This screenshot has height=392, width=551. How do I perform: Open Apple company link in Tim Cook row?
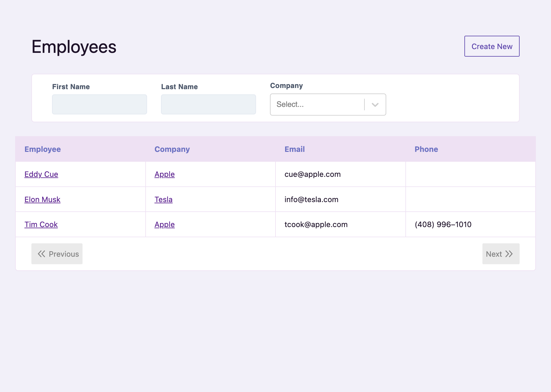[x=164, y=224]
